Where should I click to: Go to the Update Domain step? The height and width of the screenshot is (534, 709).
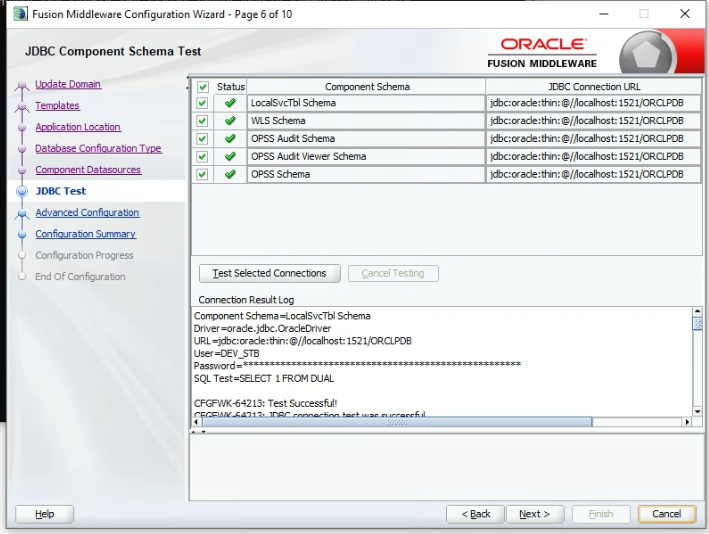click(x=68, y=84)
